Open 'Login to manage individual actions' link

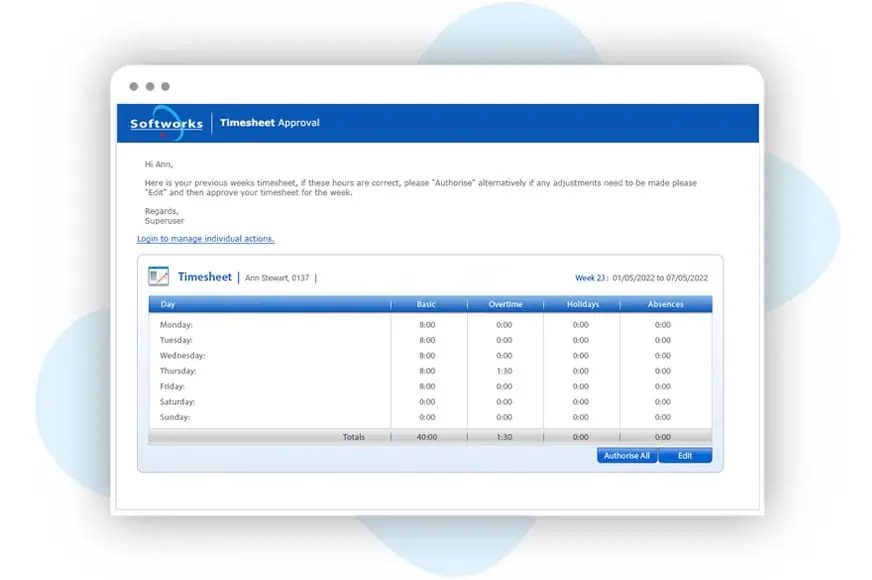(x=206, y=239)
